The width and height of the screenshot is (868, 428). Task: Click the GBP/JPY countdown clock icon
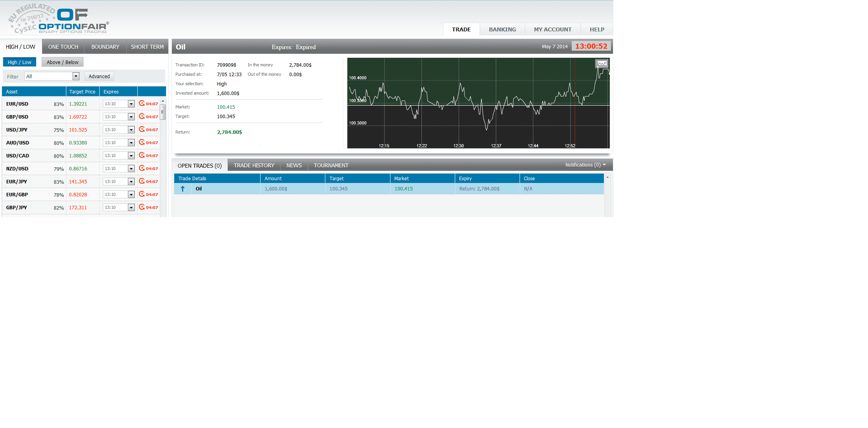(142, 207)
